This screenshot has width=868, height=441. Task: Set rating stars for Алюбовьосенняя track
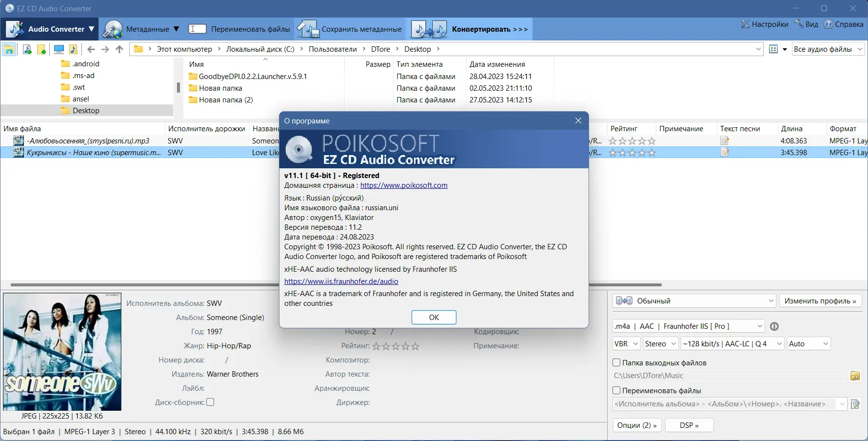coord(632,141)
